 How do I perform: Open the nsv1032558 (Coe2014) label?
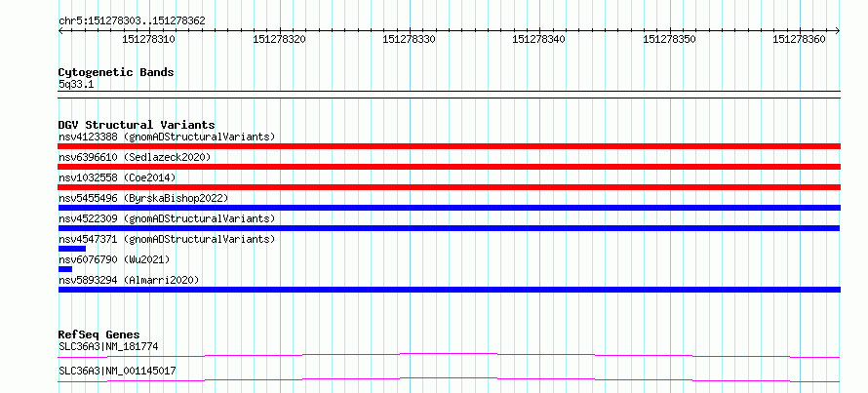pyautogui.click(x=117, y=177)
